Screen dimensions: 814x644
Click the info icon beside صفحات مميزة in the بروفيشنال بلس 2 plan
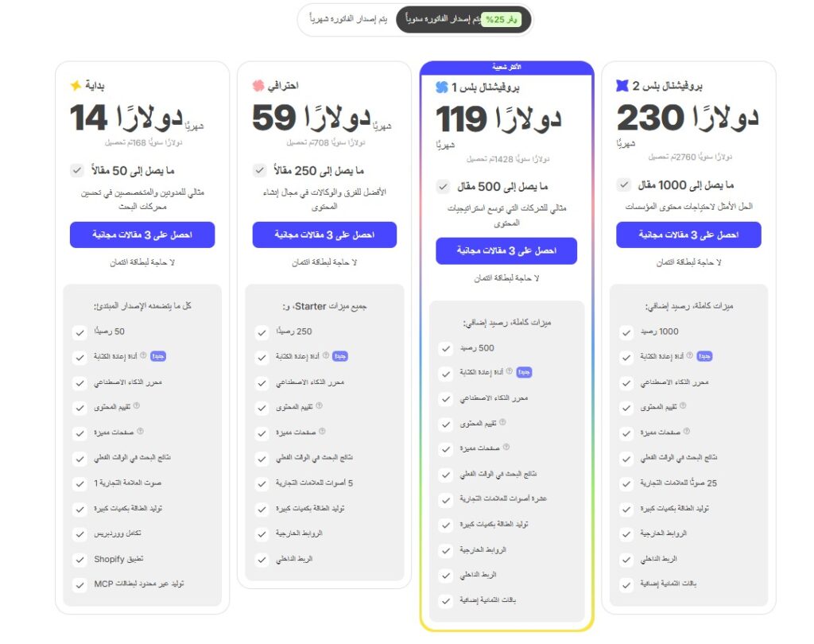[686, 431]
